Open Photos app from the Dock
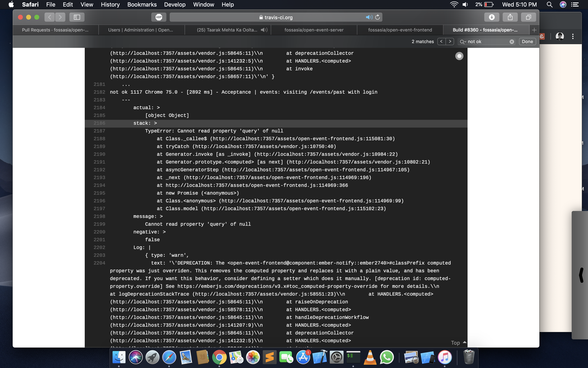 pos(253,357)
